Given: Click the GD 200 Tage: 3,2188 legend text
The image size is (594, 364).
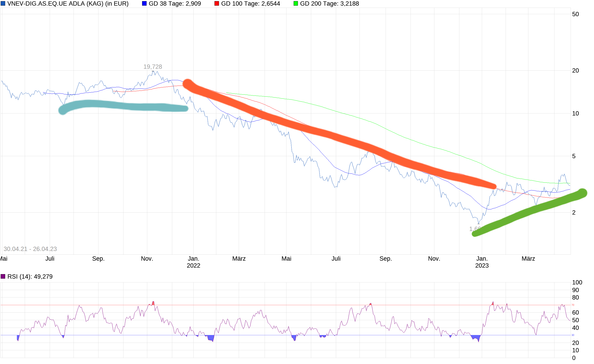Looking at the screenshot, I should [329, 4].
